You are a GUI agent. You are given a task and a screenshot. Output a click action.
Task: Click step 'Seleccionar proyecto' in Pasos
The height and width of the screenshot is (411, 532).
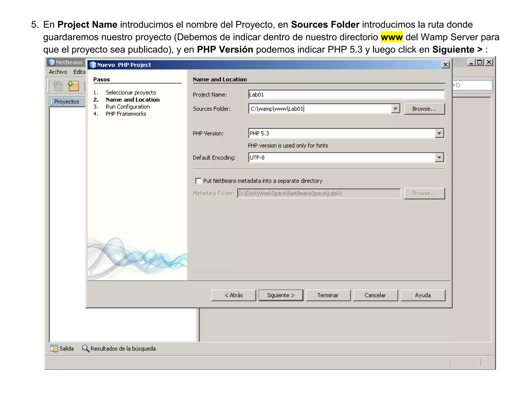click(131, 92)
